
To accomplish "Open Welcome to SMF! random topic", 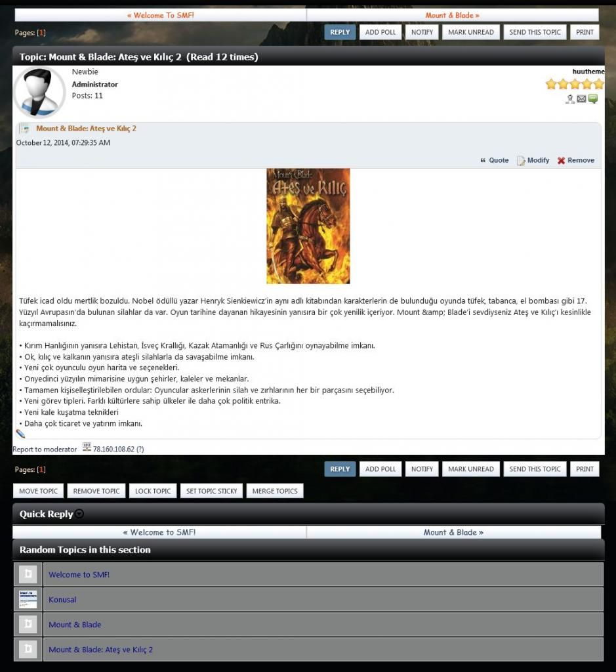I will [79, 574].
